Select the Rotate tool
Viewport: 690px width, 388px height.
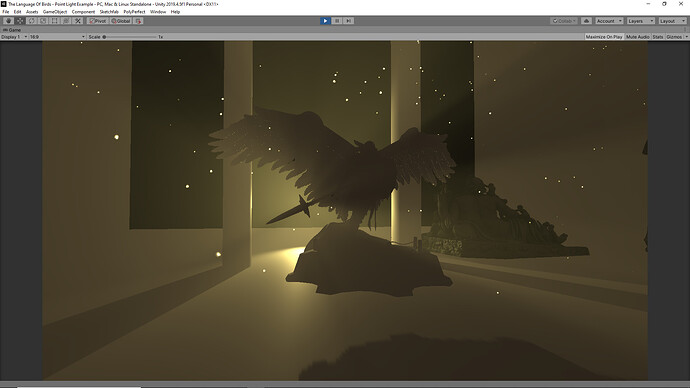[32, 21]
